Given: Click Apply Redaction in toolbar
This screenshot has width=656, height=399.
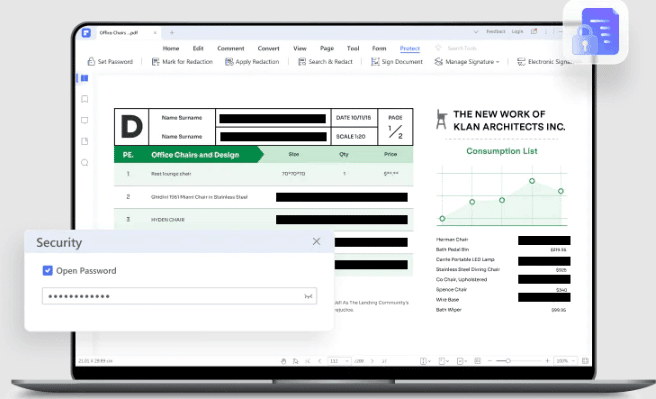Looking at the screenshot, I should click(x=252, y=61).
